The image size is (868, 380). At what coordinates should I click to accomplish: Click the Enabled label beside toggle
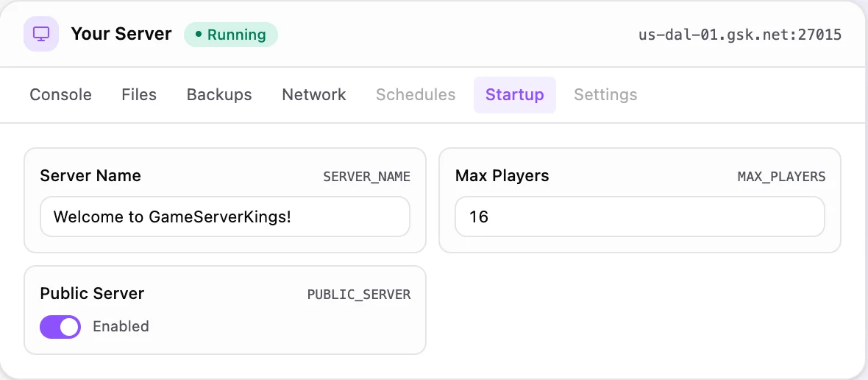pyautogui.click(x=121, y=326)
